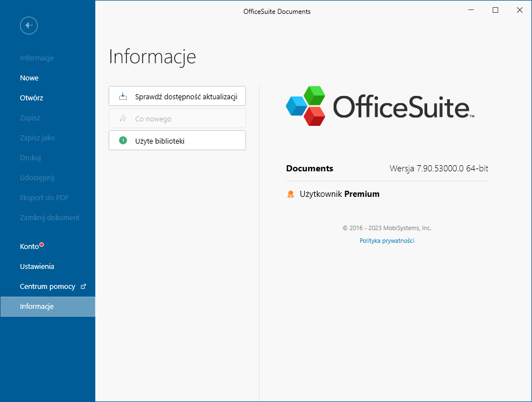The height and width of the screenshot is (402, 532).
Task: Click the Informacje page heading
Action: coord(152,57)
